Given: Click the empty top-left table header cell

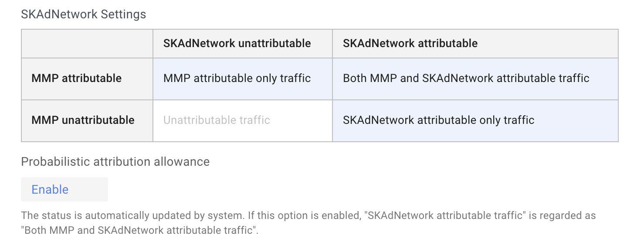Looking at the screenshot, I should [x=87, y=44].
